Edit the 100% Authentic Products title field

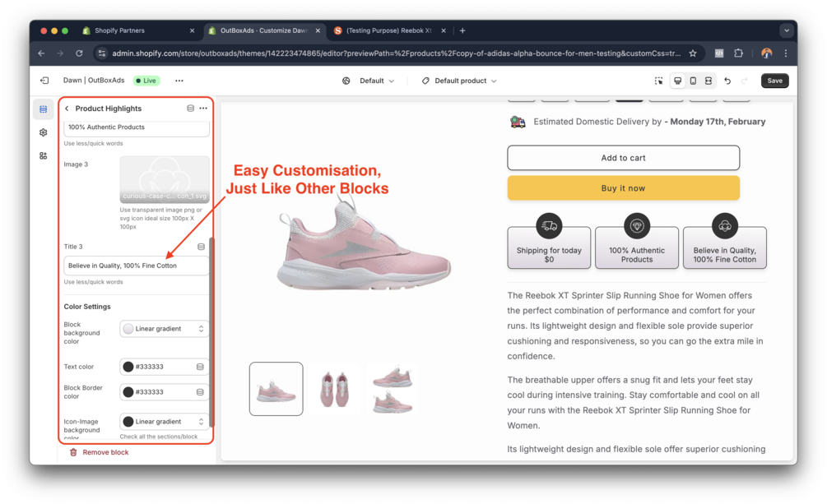tap(136, 127)
